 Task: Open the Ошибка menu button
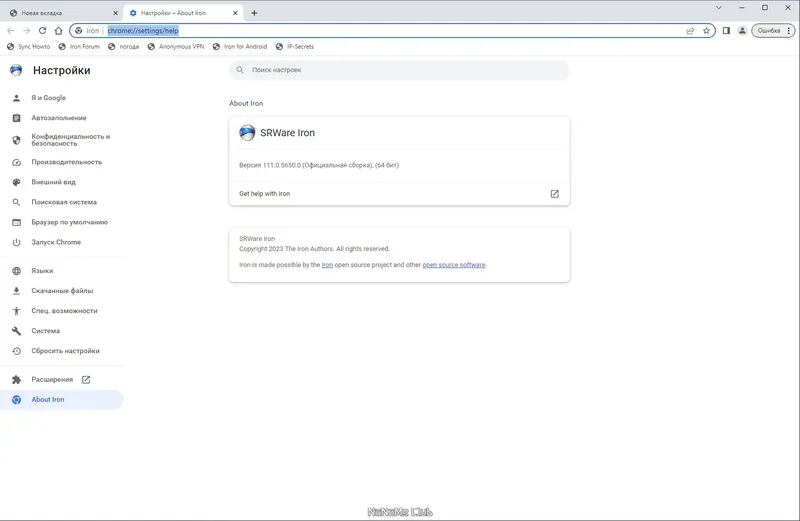(773, 31)
